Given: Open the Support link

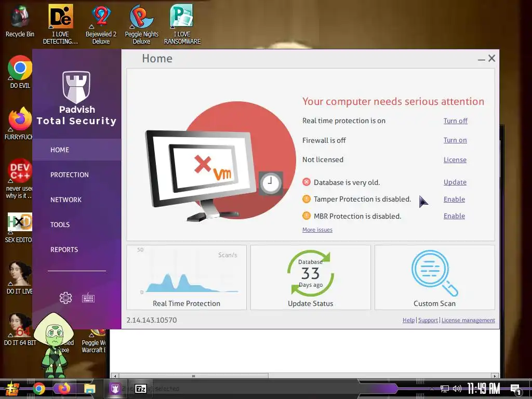Looking at the screenshot, I should (428, 320).
